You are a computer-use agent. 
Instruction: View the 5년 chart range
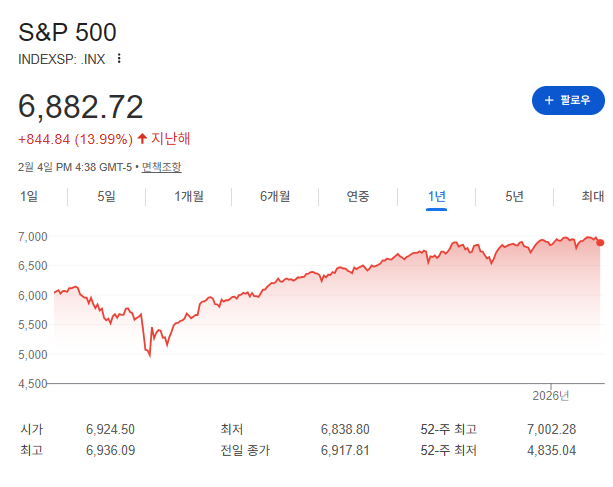514,196
